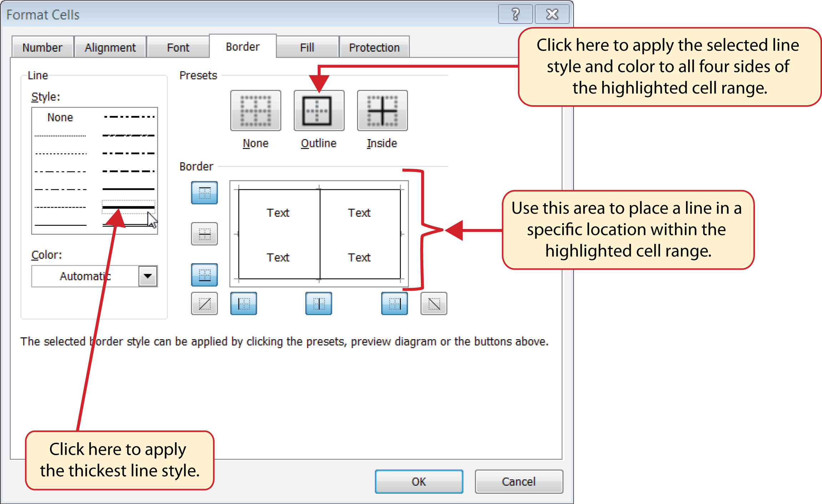Click the top-left Text cell in preview

point(278,213)
